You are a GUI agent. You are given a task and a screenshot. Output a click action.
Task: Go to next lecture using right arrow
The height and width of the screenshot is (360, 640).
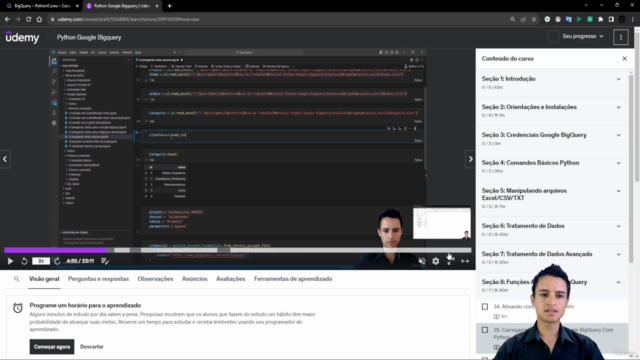click(470, 159)
